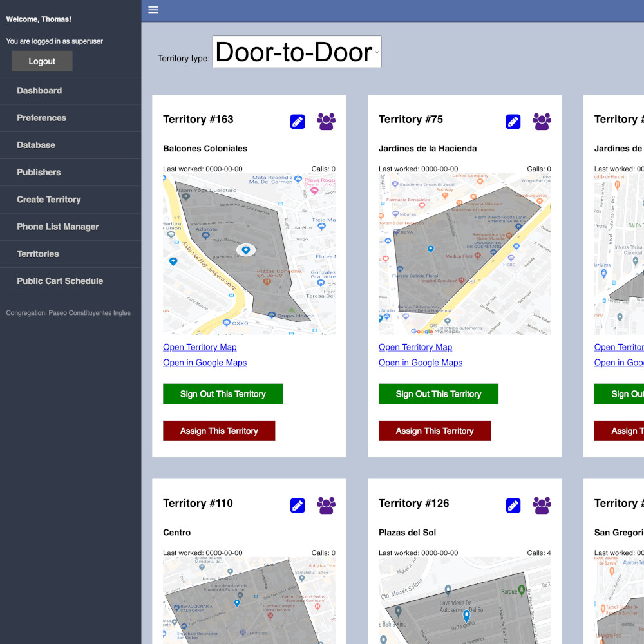Sign out Territory #163
Viewport: 644px width, 644px height.
[223, 394]
